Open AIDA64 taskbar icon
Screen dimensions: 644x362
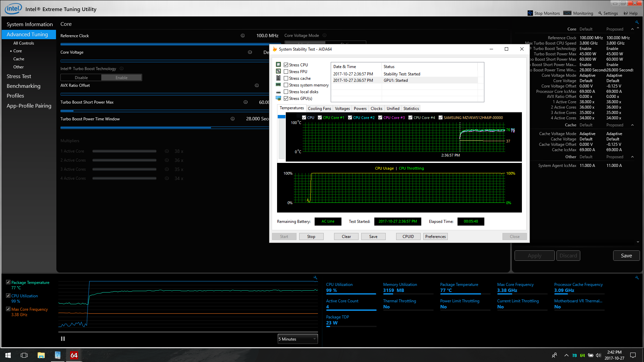click(x=74, y=355)
